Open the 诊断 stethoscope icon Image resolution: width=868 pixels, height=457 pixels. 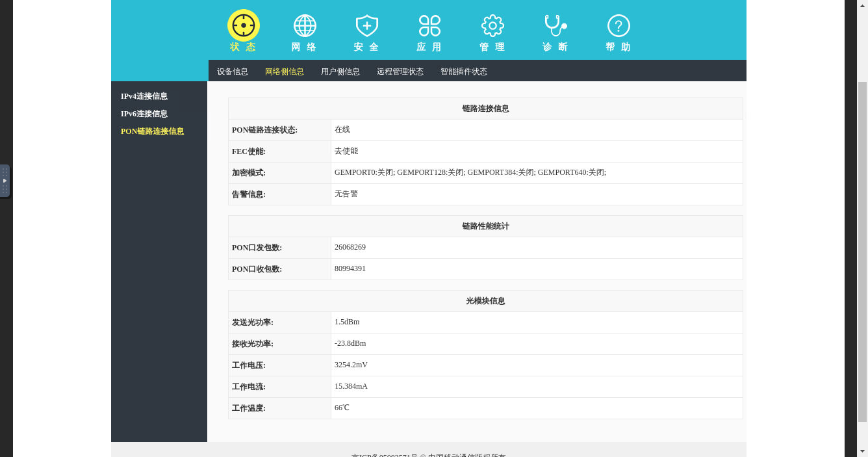(x=555, y=25)
